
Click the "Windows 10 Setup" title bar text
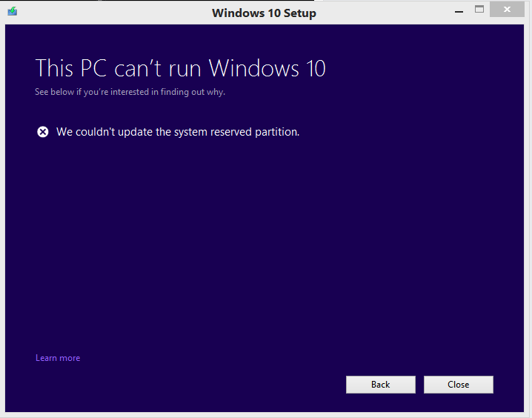[x=264, y=13]
